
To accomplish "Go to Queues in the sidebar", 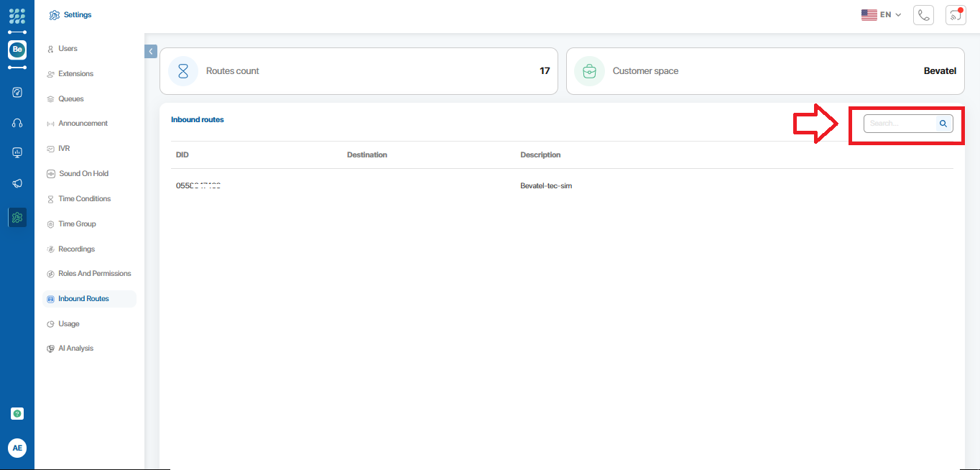I will (x=70, y=99).
